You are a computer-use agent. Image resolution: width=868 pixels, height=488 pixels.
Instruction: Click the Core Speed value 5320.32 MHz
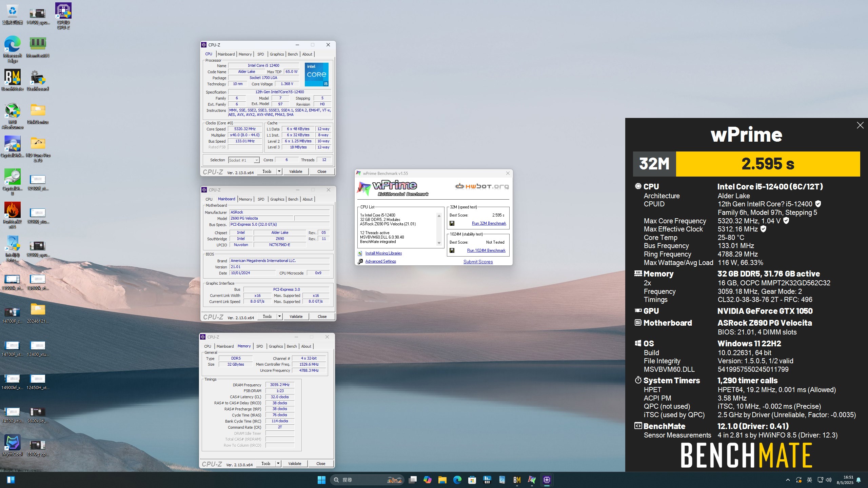pos(245,129)
